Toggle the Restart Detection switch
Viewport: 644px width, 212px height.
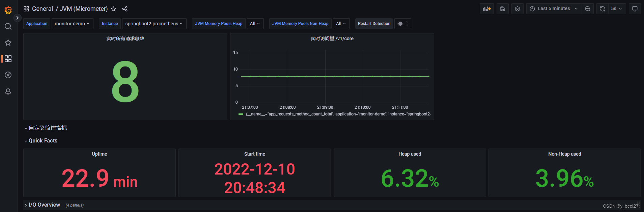pos(403,24)
